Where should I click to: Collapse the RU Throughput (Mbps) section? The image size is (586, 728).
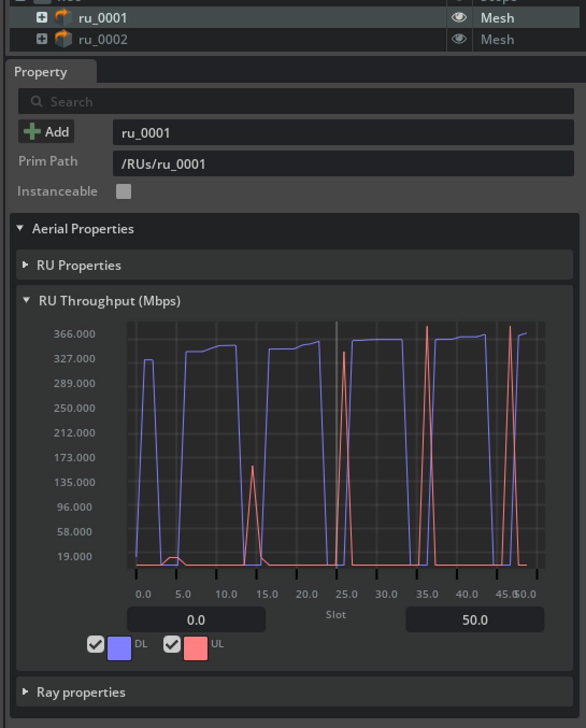pyautogui.click(x=26, y=301)
